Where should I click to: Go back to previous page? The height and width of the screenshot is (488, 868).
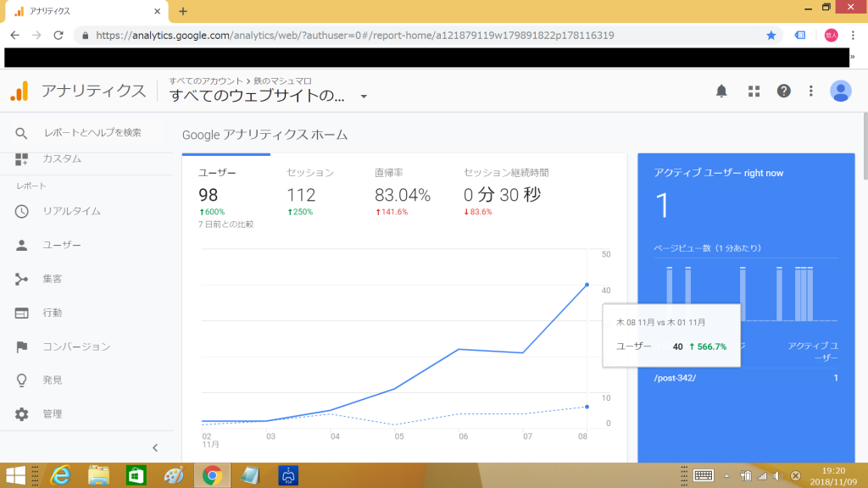(15, 36)
